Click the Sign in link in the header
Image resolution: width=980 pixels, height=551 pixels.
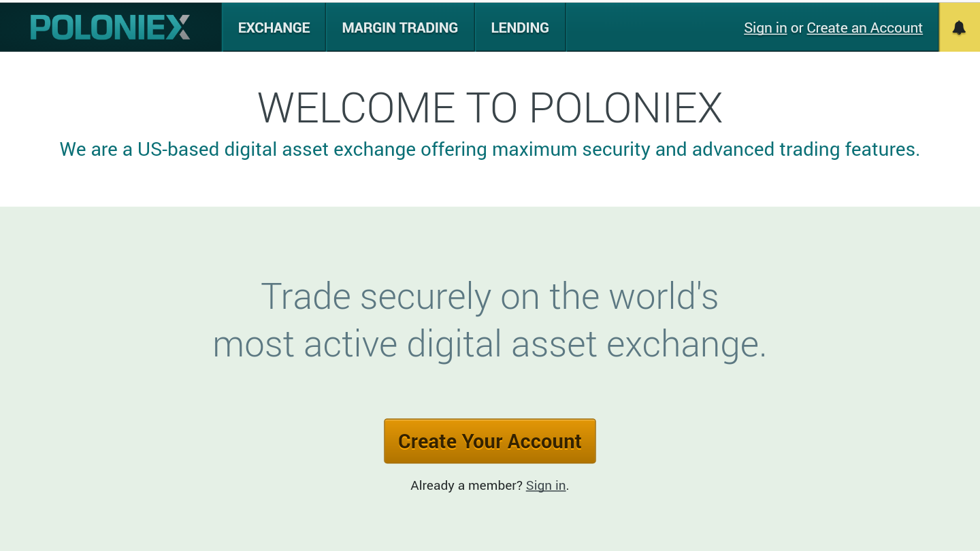pyautogui.click(x=765, y=28)
